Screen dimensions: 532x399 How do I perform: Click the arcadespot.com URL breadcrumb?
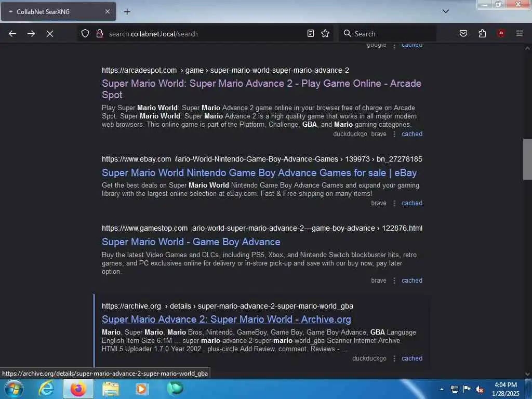tap(225, 70)
